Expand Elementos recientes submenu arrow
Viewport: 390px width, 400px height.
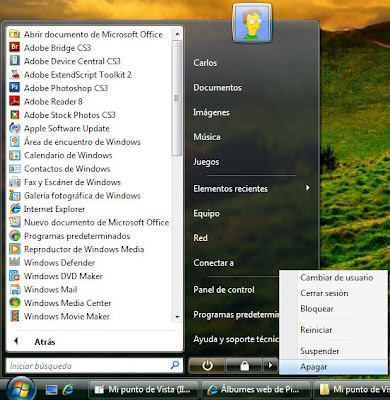[x=308, y=188]
